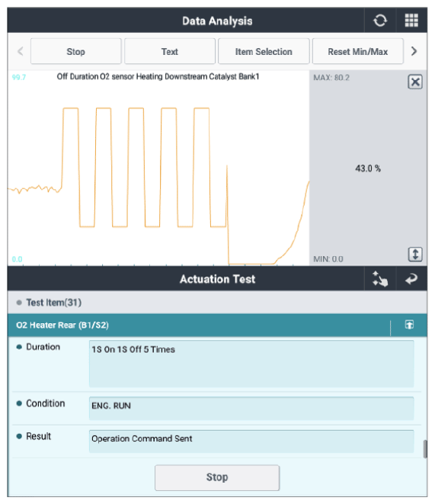Image resolution: width=435 pixels, height=504 pixels.
Task: Switch to Text view
Action: (170, 51)
